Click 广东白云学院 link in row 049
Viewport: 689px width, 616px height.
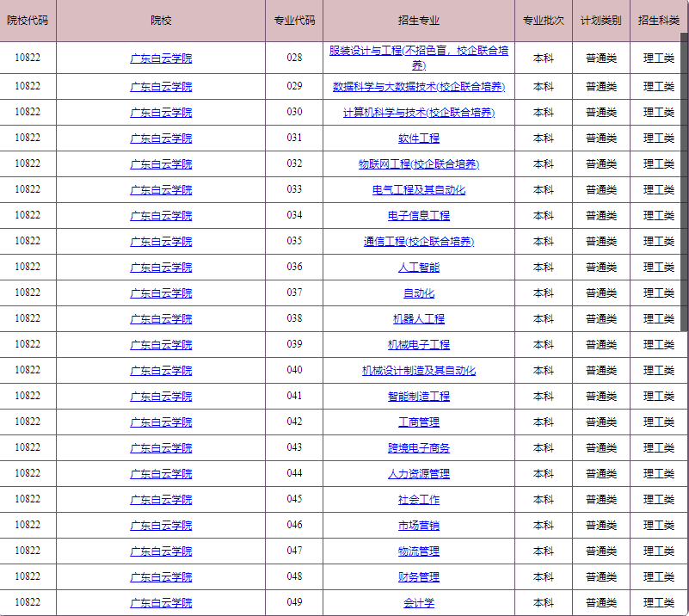click(161, 603)
